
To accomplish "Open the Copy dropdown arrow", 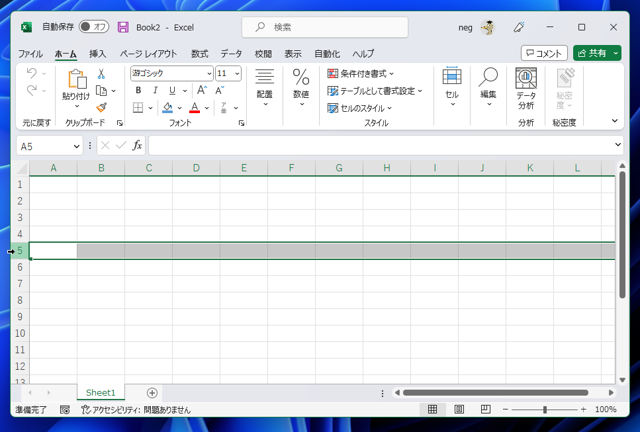I will pyautogui.click(x=113, y=91).
